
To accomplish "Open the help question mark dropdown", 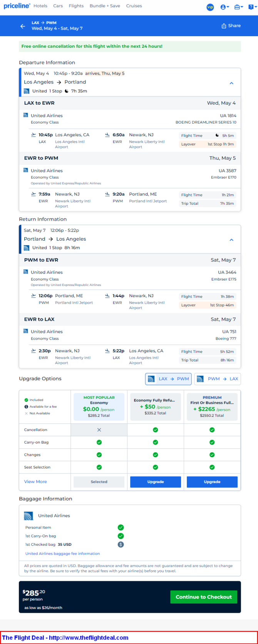I will click(252, 7).
